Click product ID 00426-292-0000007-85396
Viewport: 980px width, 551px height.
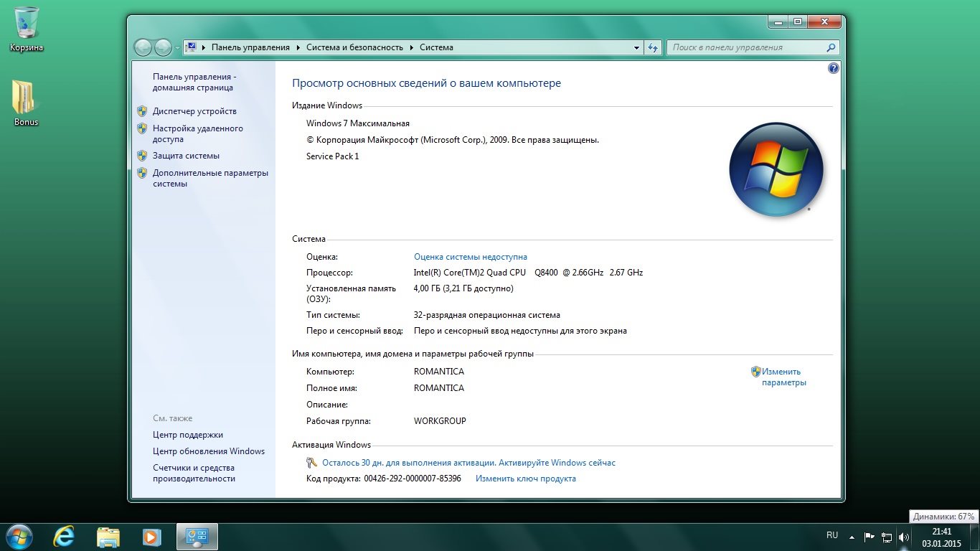pyautogui.click(x=413, y=479)
